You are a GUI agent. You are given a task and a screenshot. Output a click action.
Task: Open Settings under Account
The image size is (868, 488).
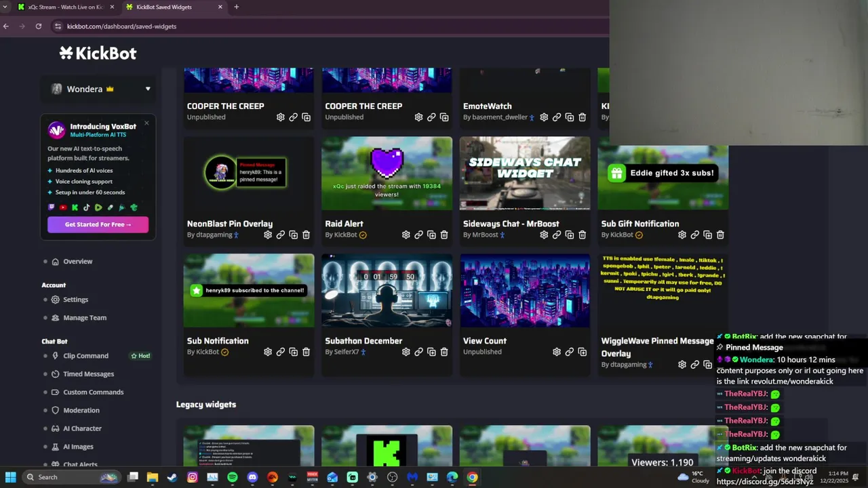click(75, 300)
